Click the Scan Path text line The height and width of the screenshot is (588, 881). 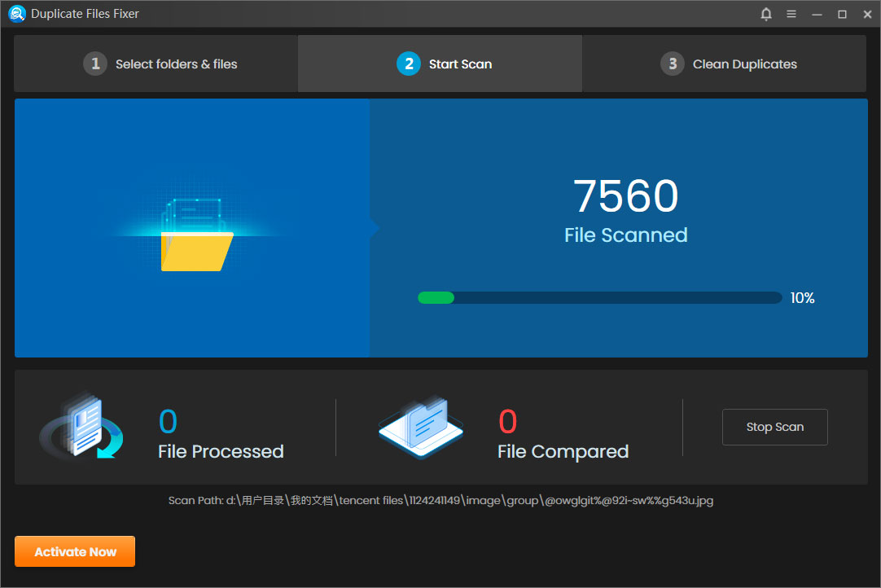440,500
